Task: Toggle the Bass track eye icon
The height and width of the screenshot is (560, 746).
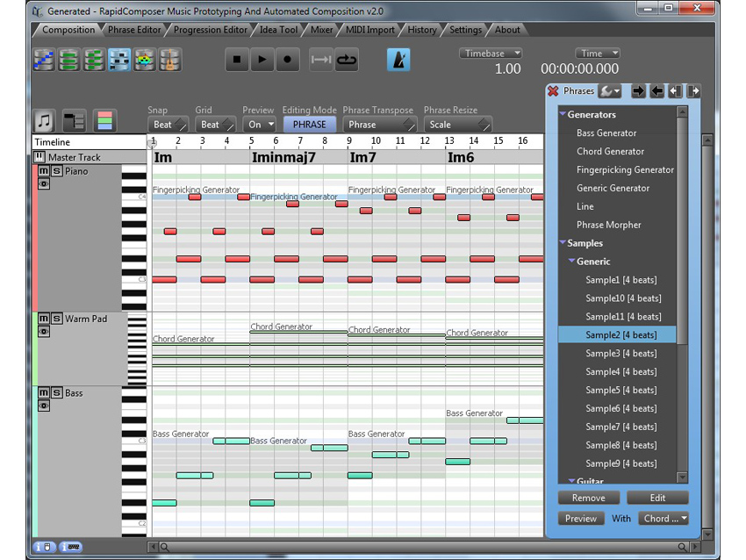Action: click(44, 406)
